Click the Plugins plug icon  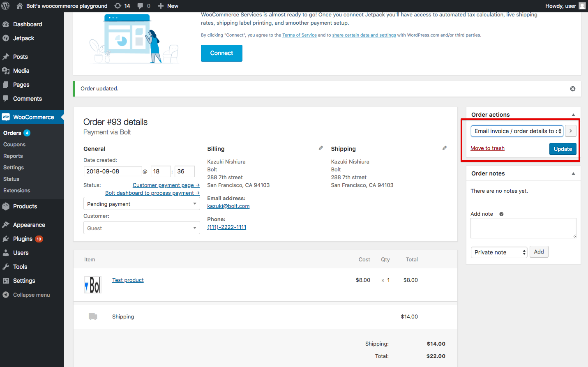pos(6,239)
